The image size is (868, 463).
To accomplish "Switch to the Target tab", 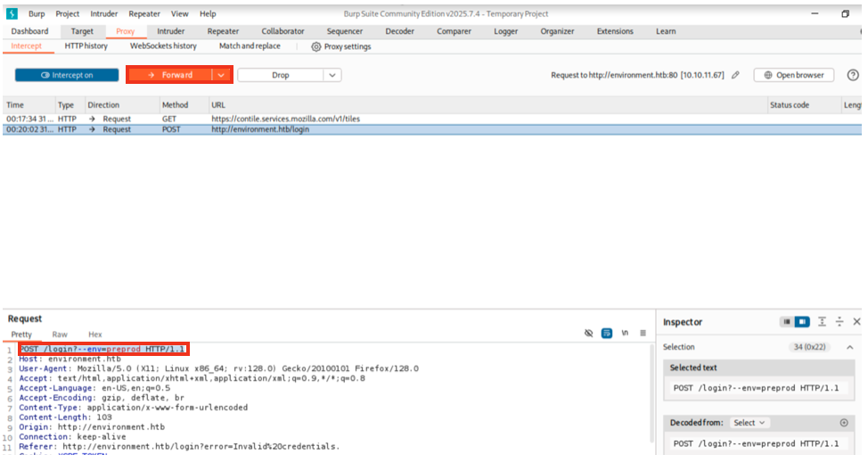I will pos(82,31).
